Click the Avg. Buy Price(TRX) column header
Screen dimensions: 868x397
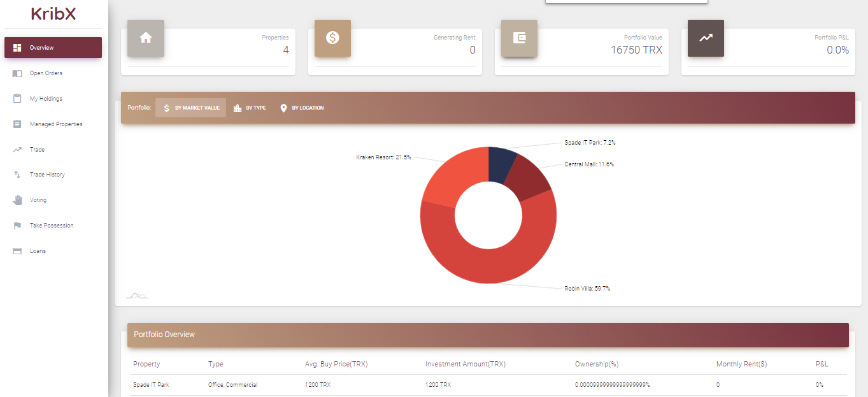[336, 364]
